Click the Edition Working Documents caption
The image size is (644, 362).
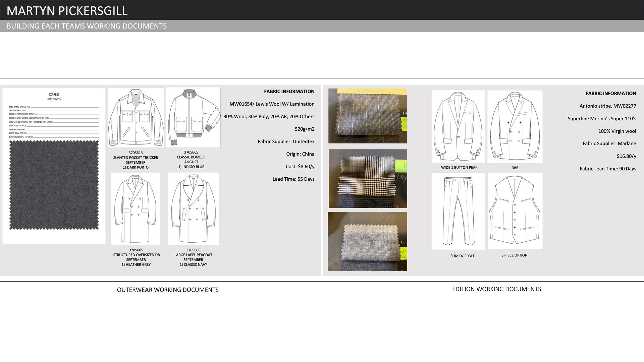496,289
